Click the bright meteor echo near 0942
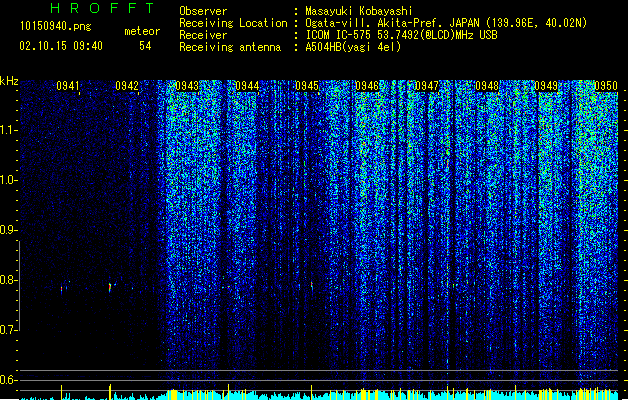The height and width of the screenshot is (400, 629). point(110,287)
